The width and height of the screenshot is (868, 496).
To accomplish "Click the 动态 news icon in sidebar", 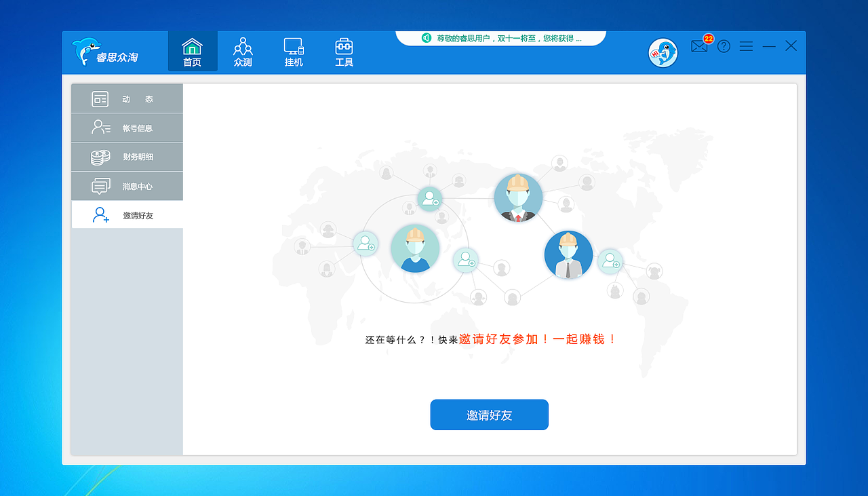I will [98, 98].
